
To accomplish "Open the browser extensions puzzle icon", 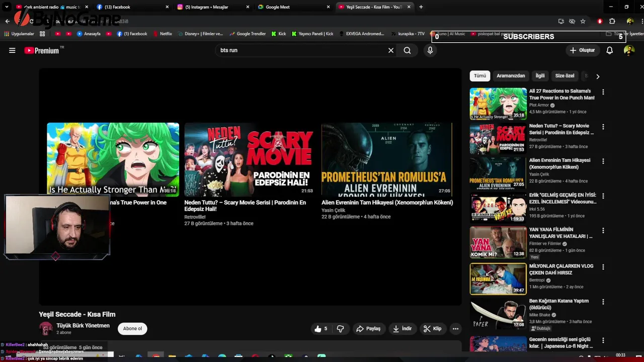I will pyautogui.click(x=612, y=21).
